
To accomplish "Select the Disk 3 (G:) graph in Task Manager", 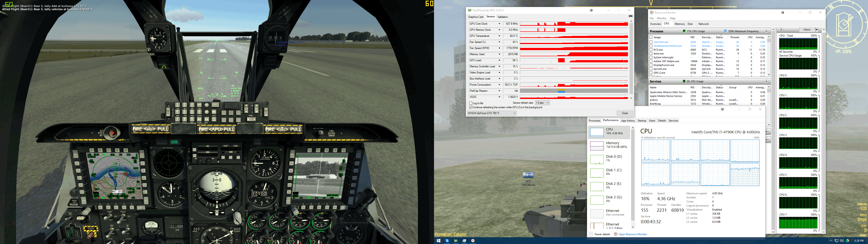I will click(597, 200).
